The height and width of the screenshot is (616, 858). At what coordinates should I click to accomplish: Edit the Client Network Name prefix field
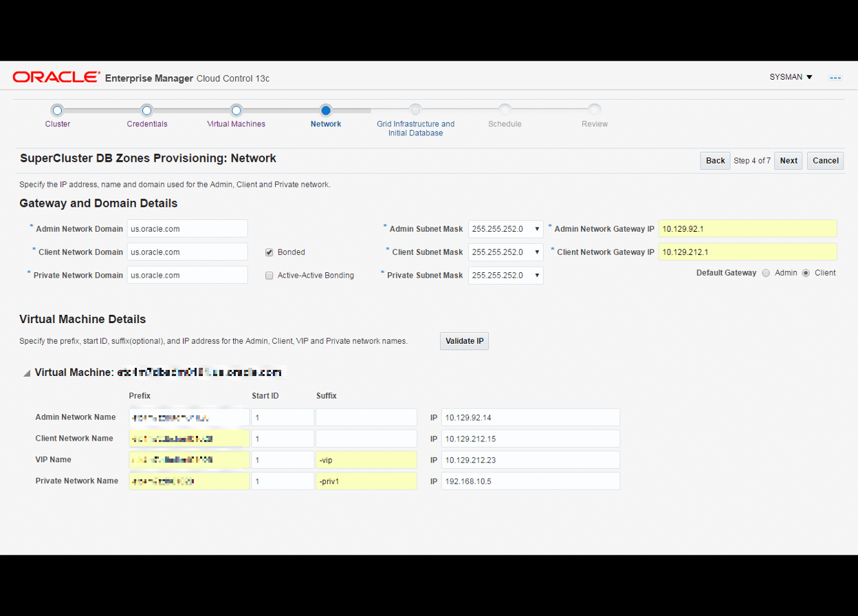(x=189, y=439)
